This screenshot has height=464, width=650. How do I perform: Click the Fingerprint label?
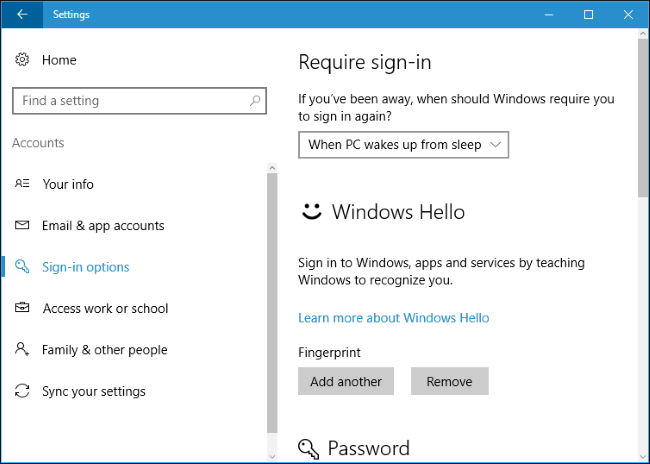coord(329,352)
